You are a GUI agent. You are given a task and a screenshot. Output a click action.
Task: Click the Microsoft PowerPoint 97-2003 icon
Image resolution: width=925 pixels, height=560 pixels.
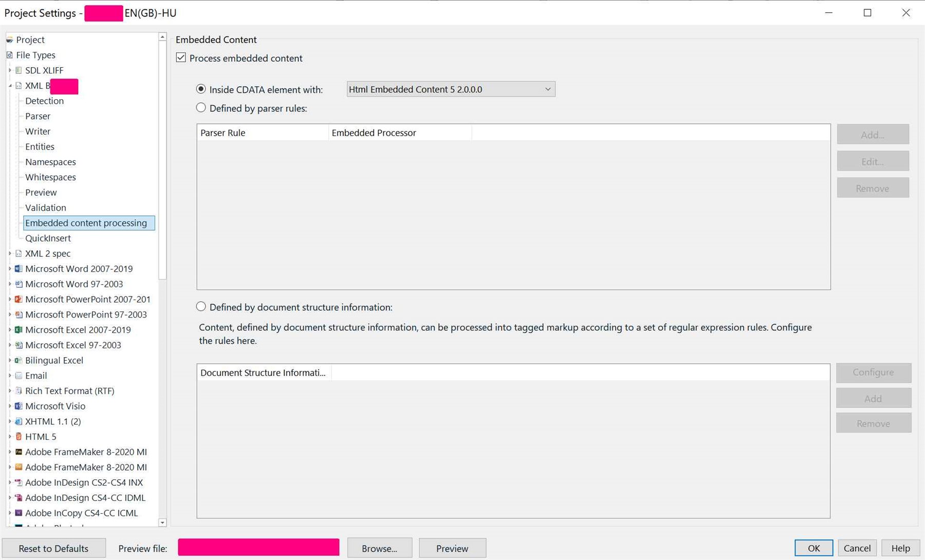coord(18,314)
